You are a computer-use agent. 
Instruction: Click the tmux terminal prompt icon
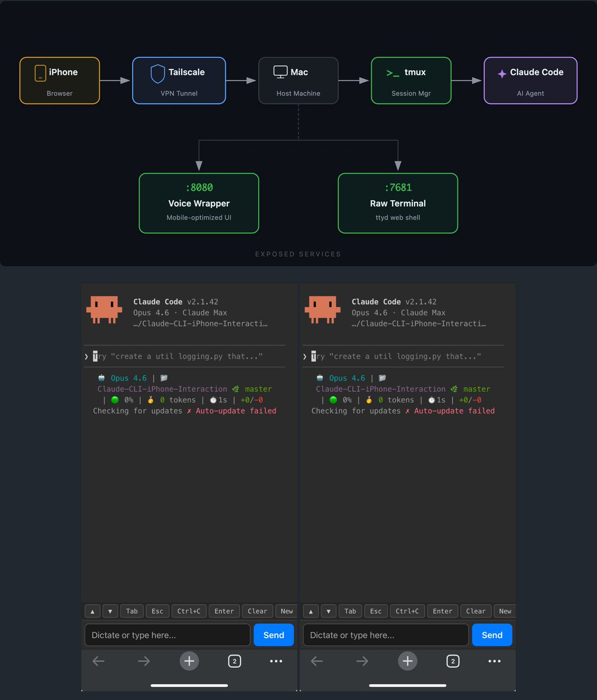[x=393, y=73]
